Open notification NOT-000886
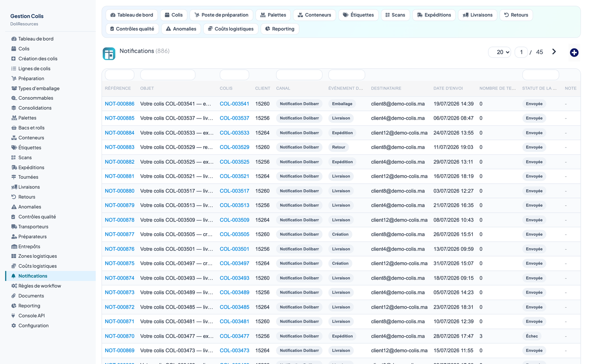Viewport: 589px width, 364px height. pos(119,104)
